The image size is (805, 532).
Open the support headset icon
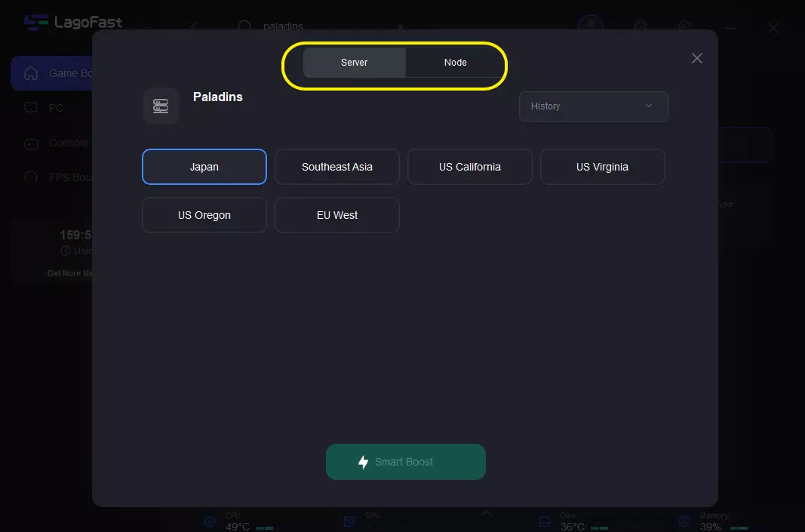(641, 26)
